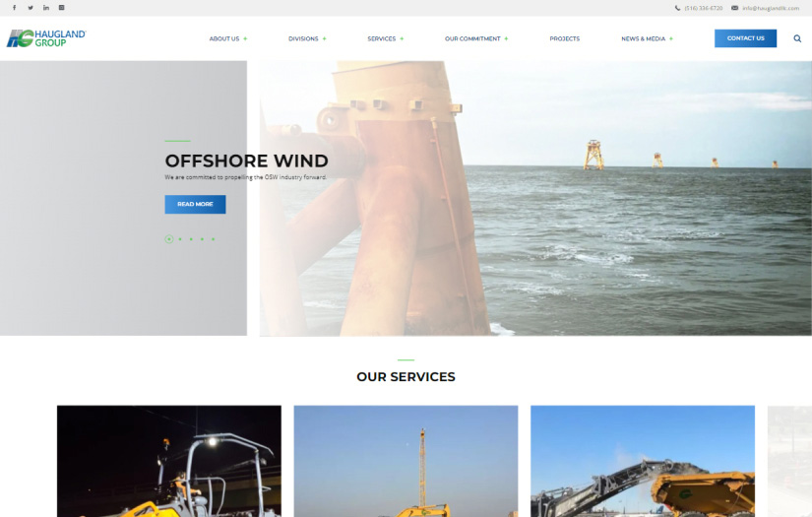
Task: Click the offshore wind hero image
Action: coord(535,198)
